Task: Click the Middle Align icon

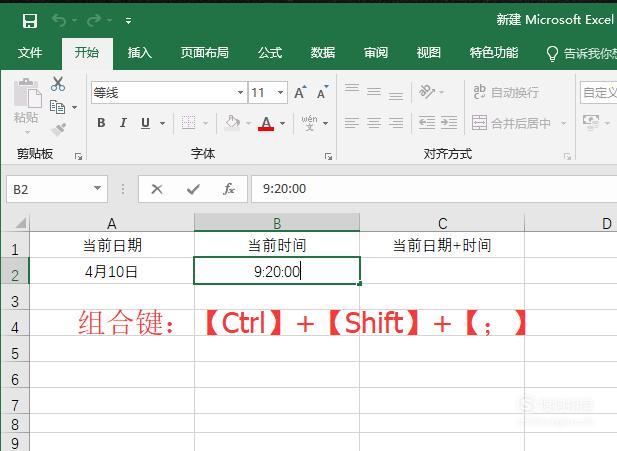Action: coord(374,92)
